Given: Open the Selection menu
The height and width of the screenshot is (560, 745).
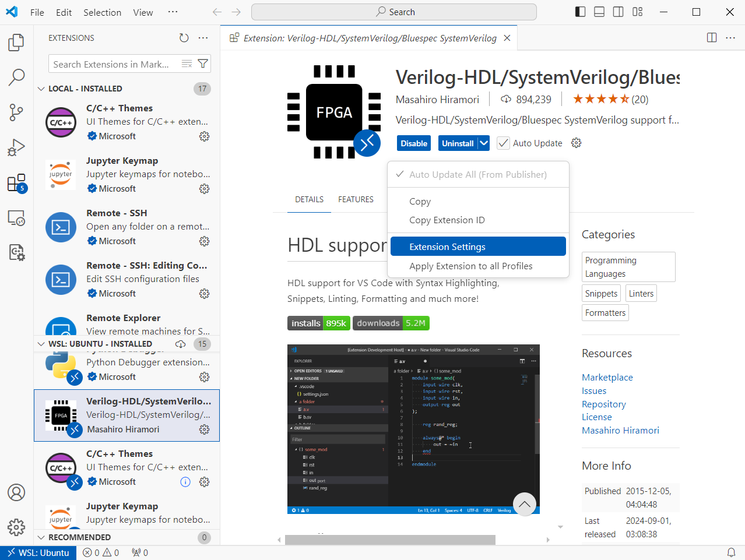Looking at the screenshot, I should (103, 12).
